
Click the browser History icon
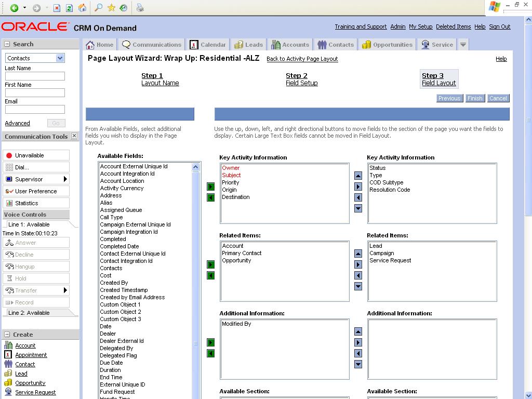pyautogui.click(x=124, y=8)
